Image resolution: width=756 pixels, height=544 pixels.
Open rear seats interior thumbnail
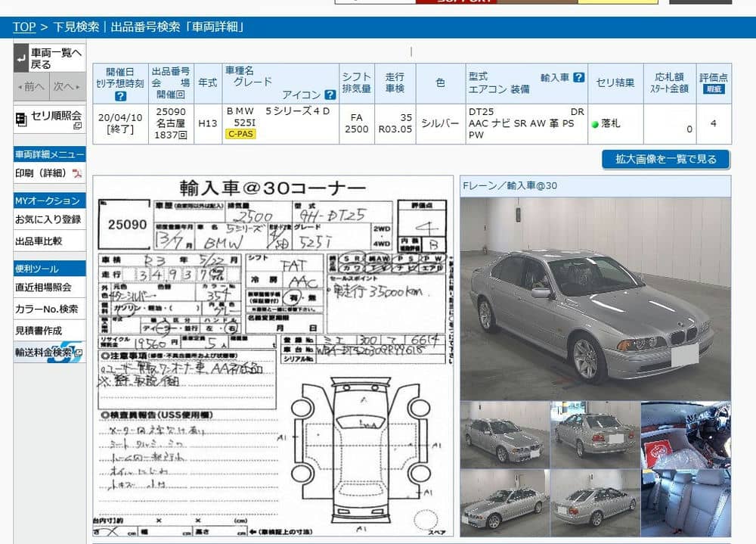pos(686,502)
